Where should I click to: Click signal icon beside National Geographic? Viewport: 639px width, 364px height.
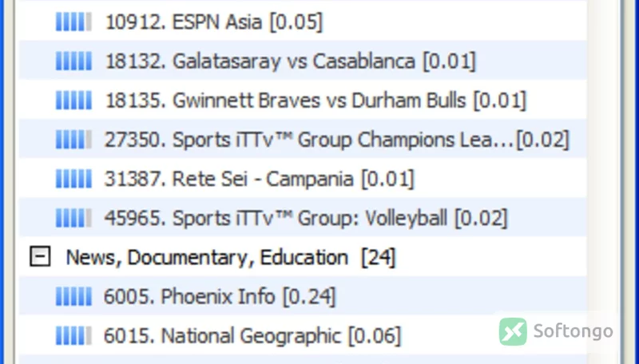tap(73, 335)
